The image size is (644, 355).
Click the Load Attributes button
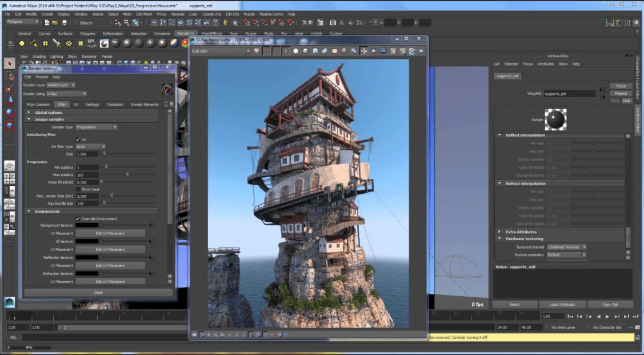(x=563, y=305)
